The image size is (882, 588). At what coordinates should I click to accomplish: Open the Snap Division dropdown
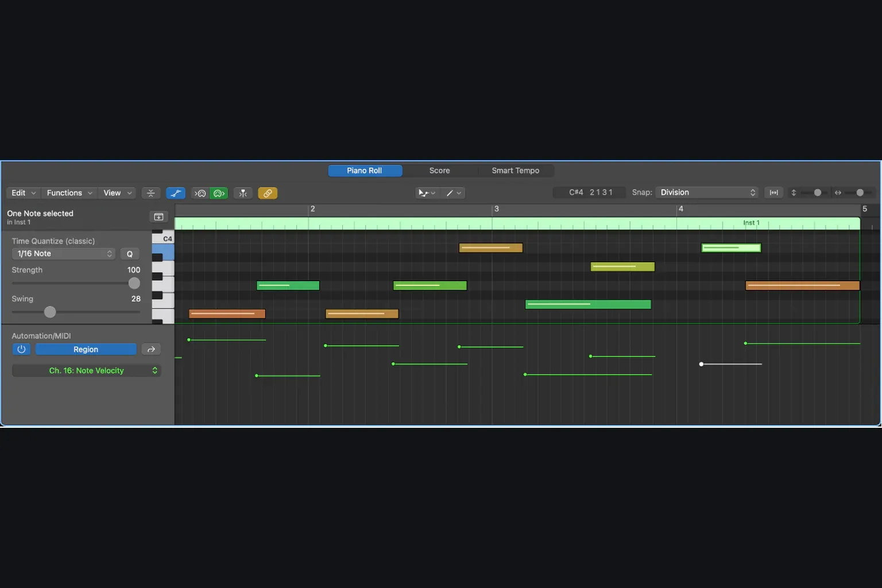tap(707, 192)
